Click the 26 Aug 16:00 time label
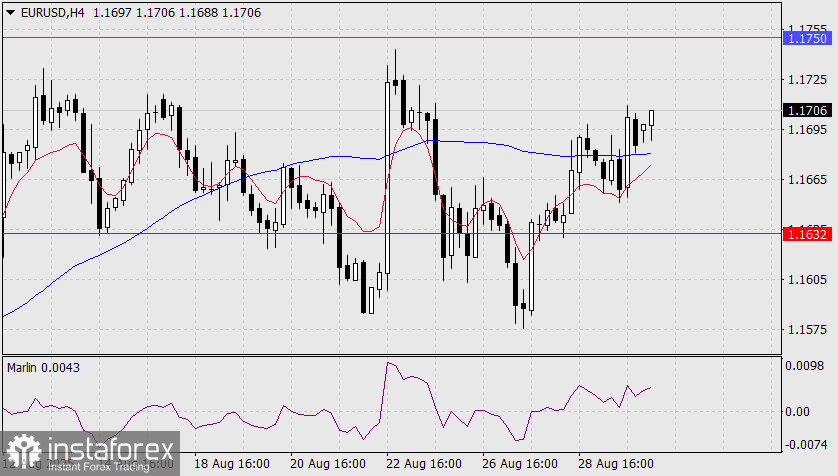 tap(519, 464)
